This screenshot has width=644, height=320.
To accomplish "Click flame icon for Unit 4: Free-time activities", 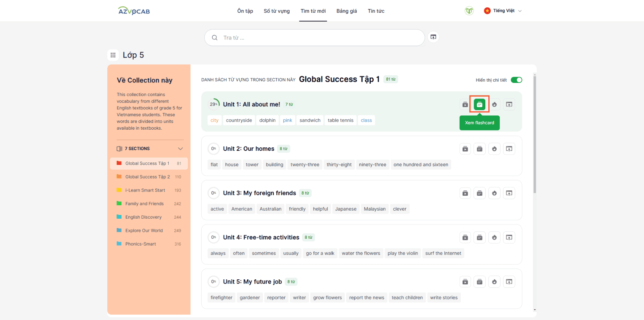I will (495, 238).
